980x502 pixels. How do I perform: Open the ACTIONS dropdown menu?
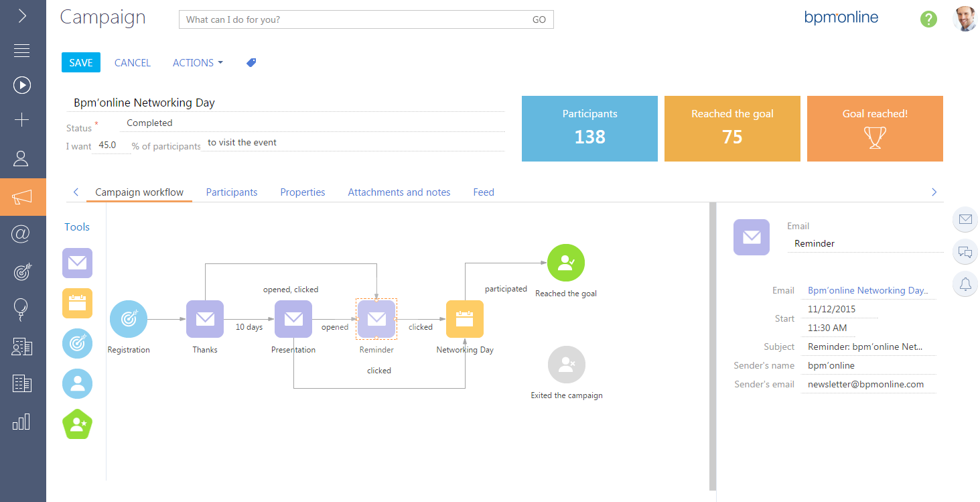tap(198, 62)
